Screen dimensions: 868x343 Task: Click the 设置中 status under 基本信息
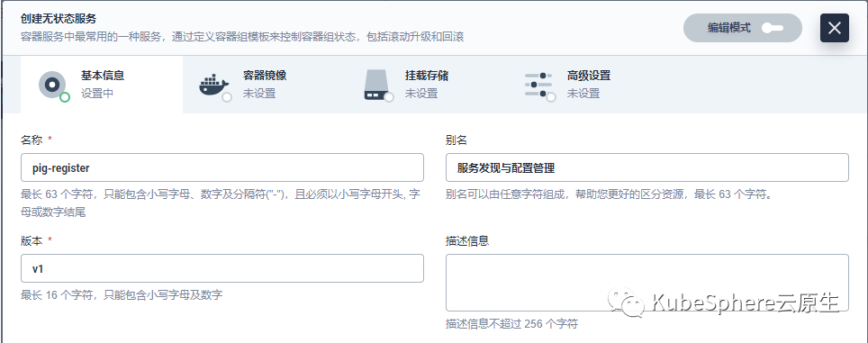[x=97, y=94]
